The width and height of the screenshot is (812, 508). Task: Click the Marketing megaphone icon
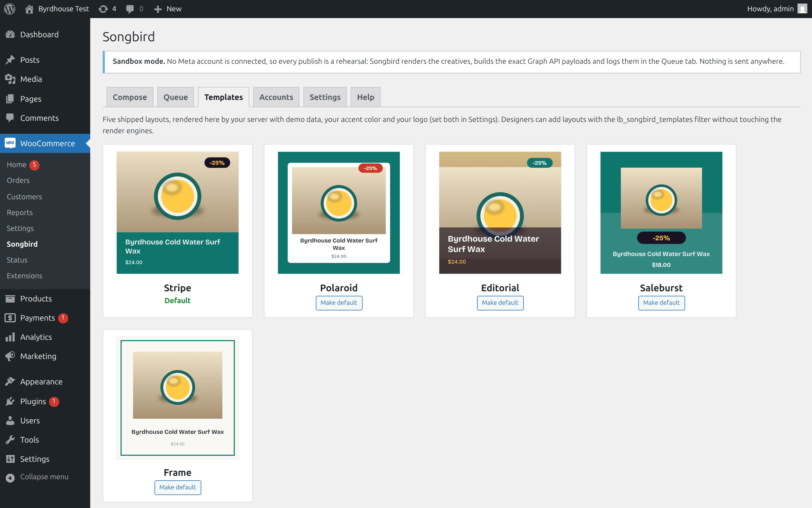(x=10, y=356)
